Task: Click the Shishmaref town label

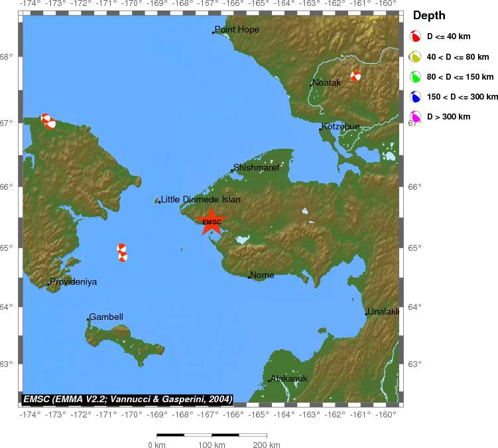Action: (x=257, y=168)
